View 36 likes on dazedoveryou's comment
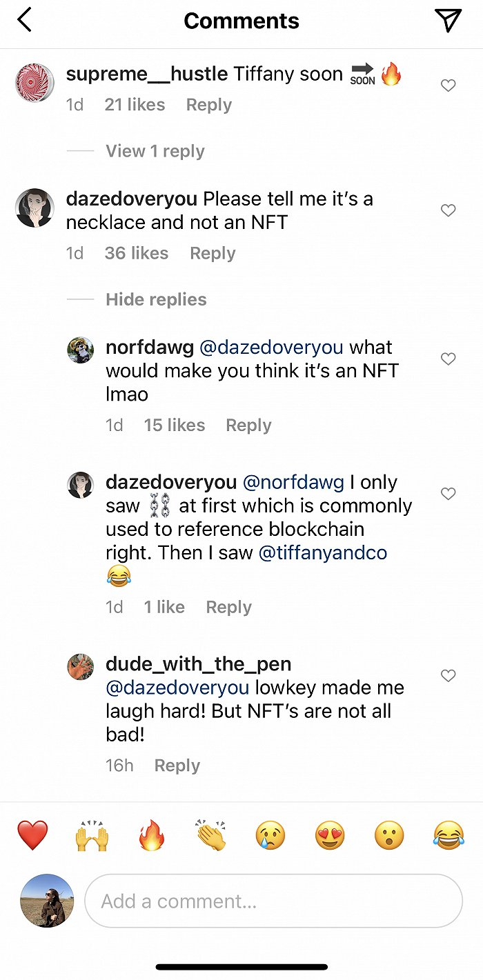This screenshot has height=980, width=483. pyautogui.click(x=137, y=253)
